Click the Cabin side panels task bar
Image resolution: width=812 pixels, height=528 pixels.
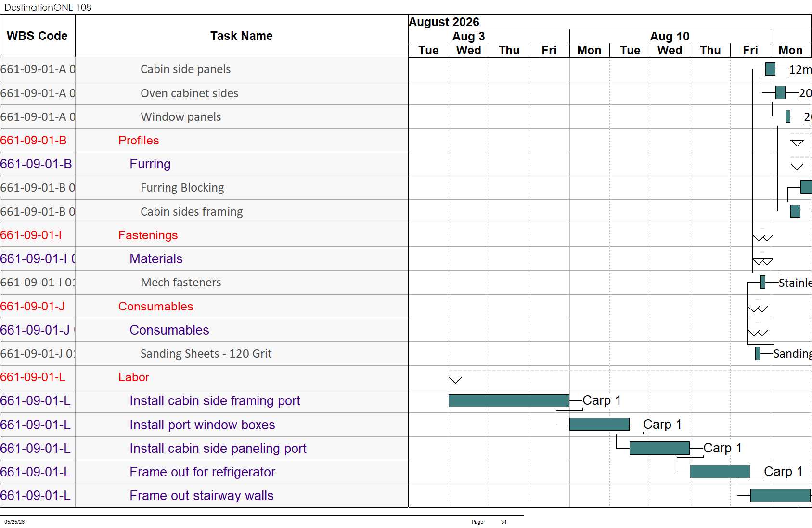pyautogui.click(x=770, y=69)
